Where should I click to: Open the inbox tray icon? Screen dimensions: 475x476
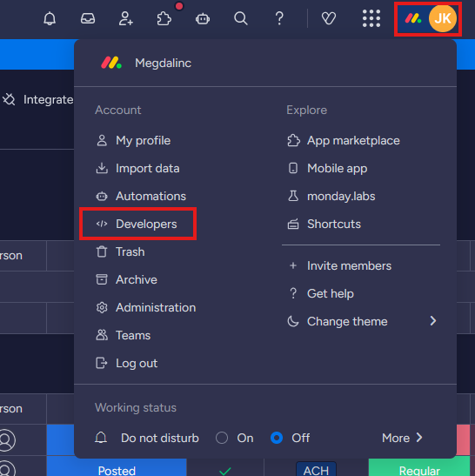point(88,19)
